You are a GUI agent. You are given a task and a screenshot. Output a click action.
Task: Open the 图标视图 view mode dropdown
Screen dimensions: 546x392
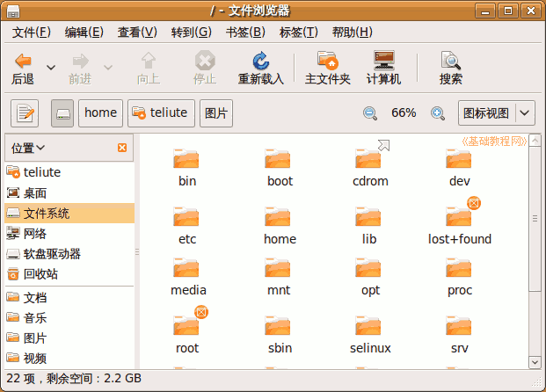point(525,113)
